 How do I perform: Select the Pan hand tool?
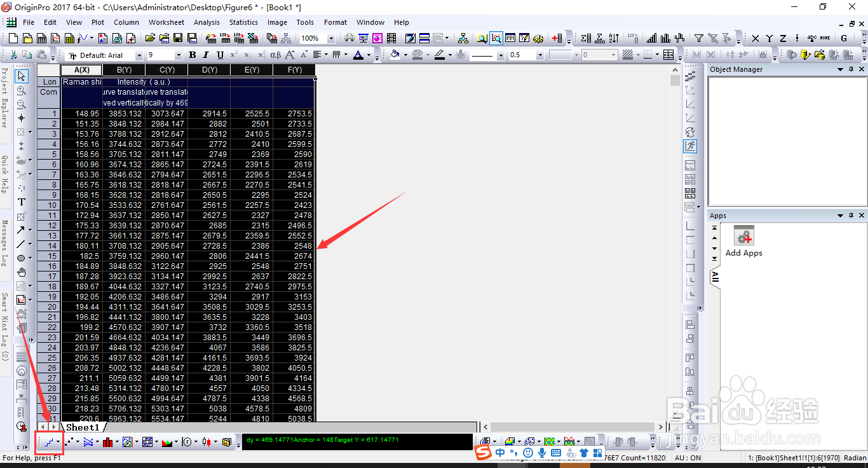[22, 272]
